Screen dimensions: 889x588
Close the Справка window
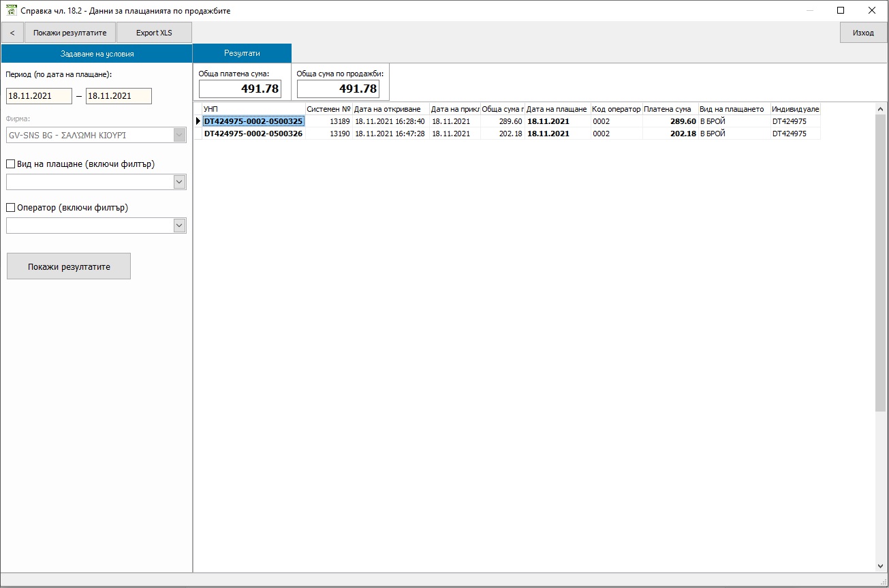click(872, 10)
